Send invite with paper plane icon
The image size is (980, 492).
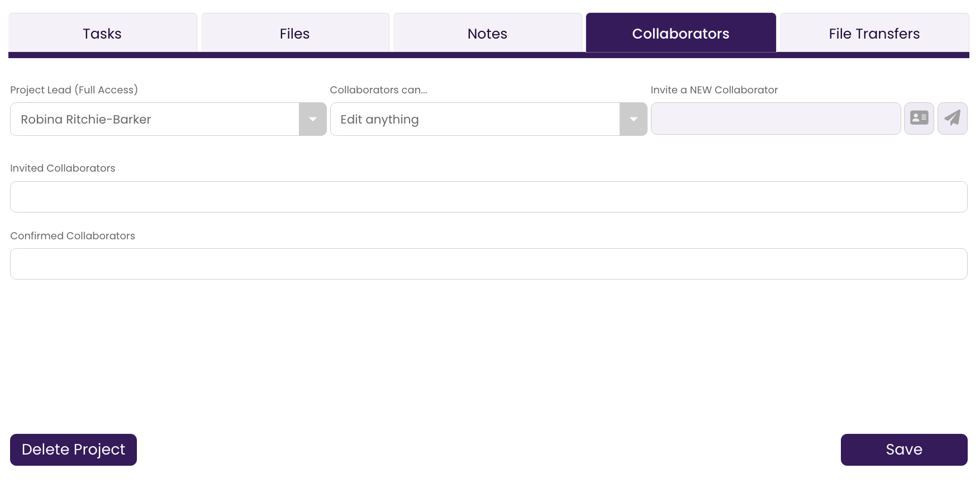point(953,119)
